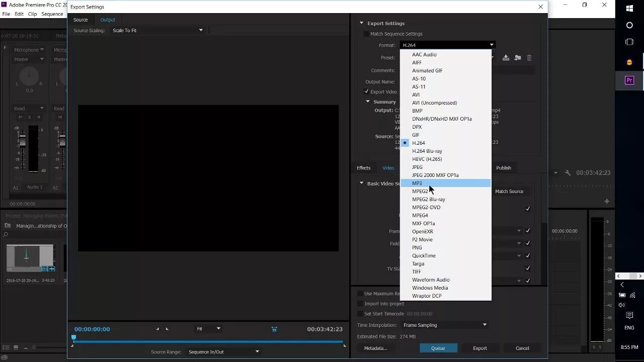Click the current timecode 00:00:00:00 field

pos(92,329)
